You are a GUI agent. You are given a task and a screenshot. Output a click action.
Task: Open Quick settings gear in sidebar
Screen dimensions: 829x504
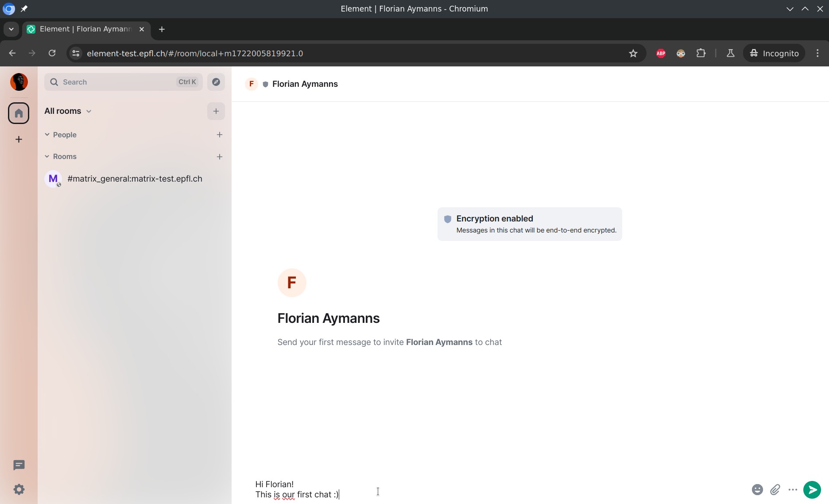pos(19,489)
